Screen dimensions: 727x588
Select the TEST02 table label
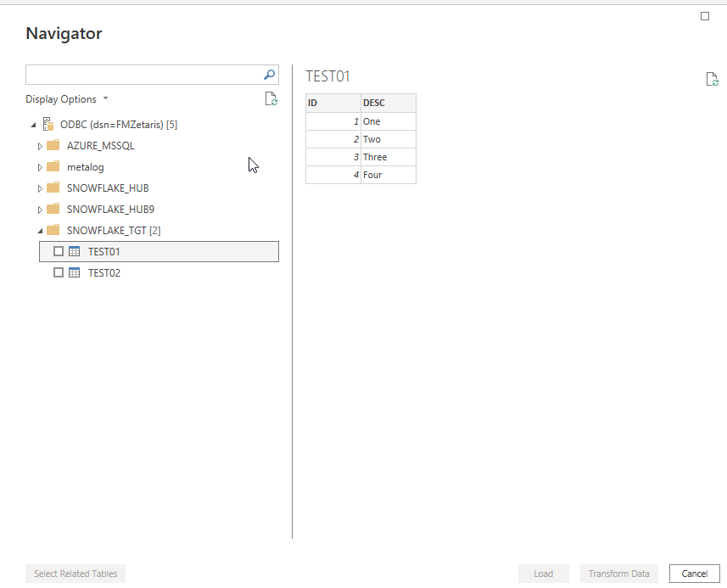pos(104,272)
